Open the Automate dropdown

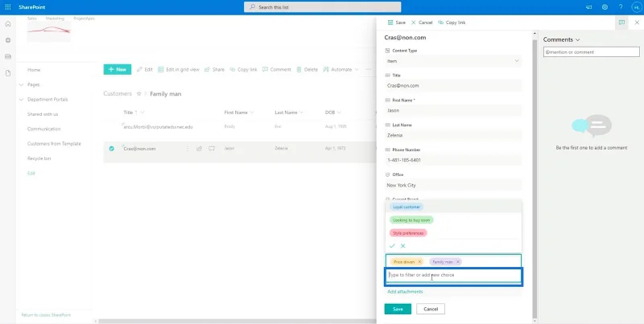[x=341, y=70]
